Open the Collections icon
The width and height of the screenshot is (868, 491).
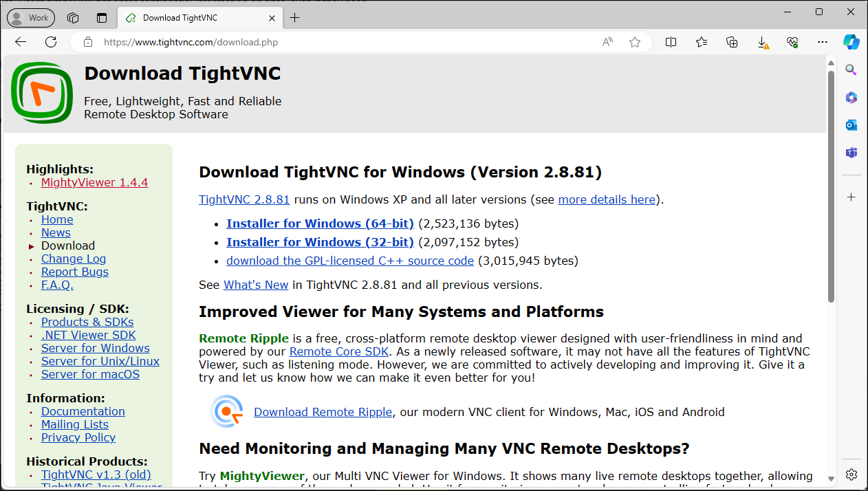pos(732,42)
